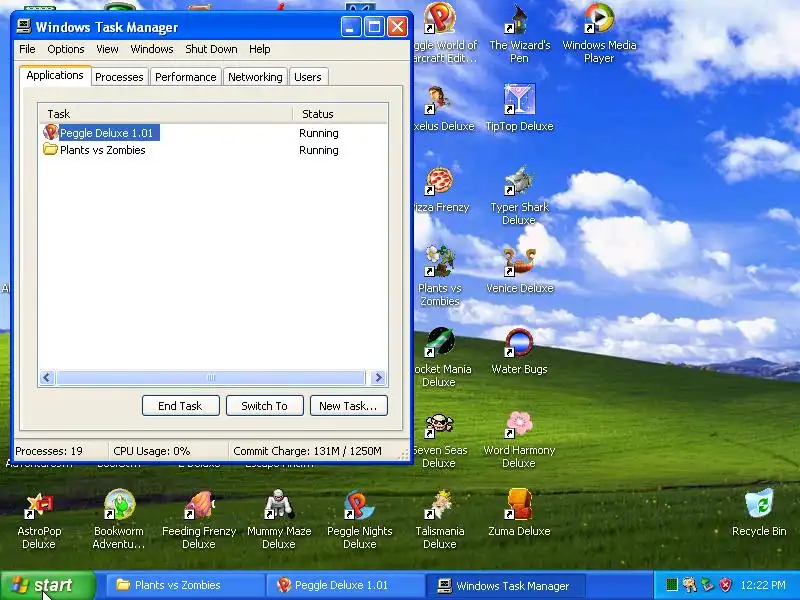The width and height of the screenshot is (800, 600).
Task: Open the Venice Deluxe desktop icon
Action: 519,270
